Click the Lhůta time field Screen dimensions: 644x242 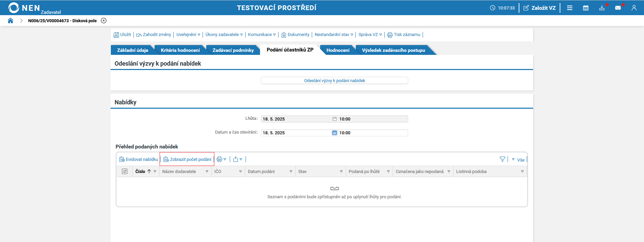(x=373, y=119)
